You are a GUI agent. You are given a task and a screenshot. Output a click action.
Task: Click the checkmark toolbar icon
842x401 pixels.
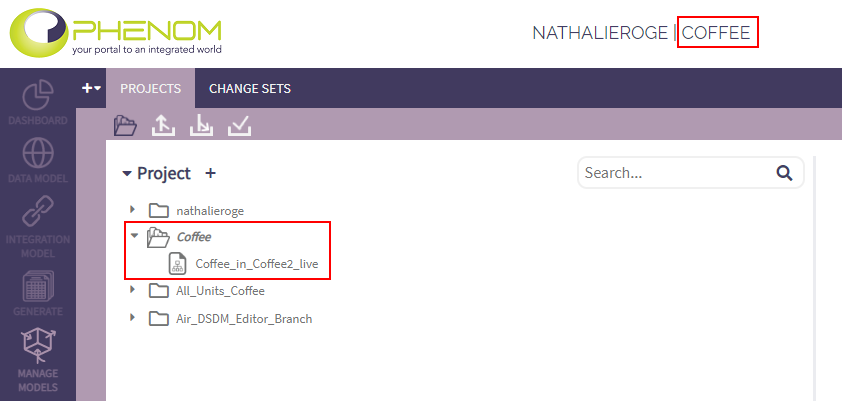coord(240,125)
